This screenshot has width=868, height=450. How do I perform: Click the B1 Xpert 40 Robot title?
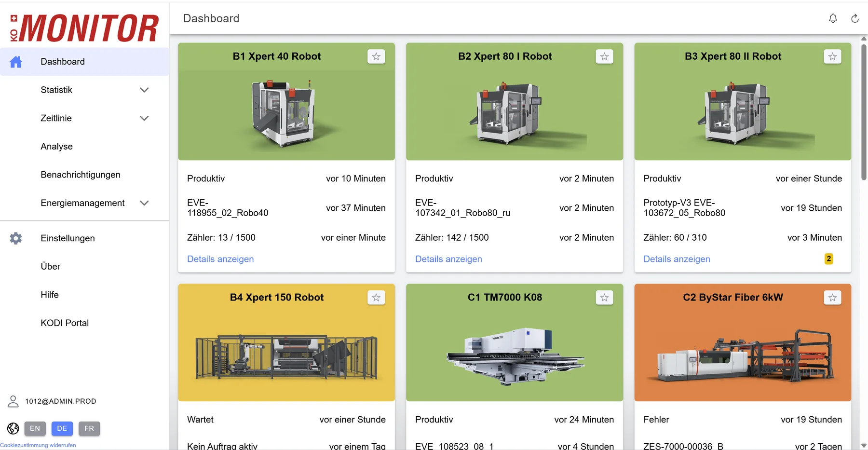pos(277,56)
